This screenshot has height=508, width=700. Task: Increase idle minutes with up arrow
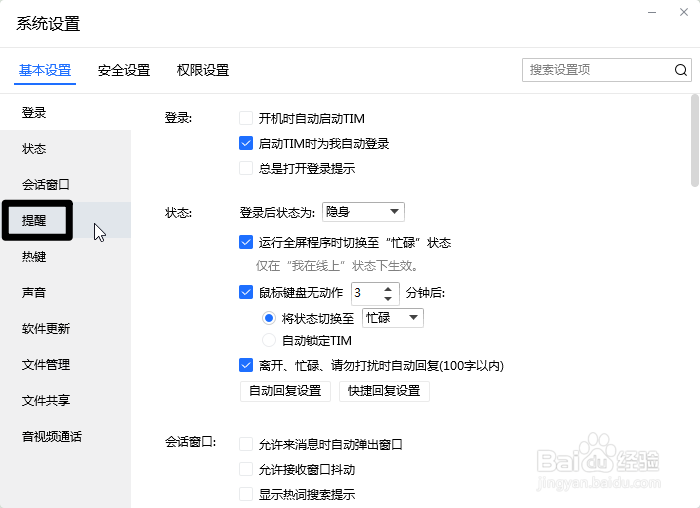click(x=388, y=289)
